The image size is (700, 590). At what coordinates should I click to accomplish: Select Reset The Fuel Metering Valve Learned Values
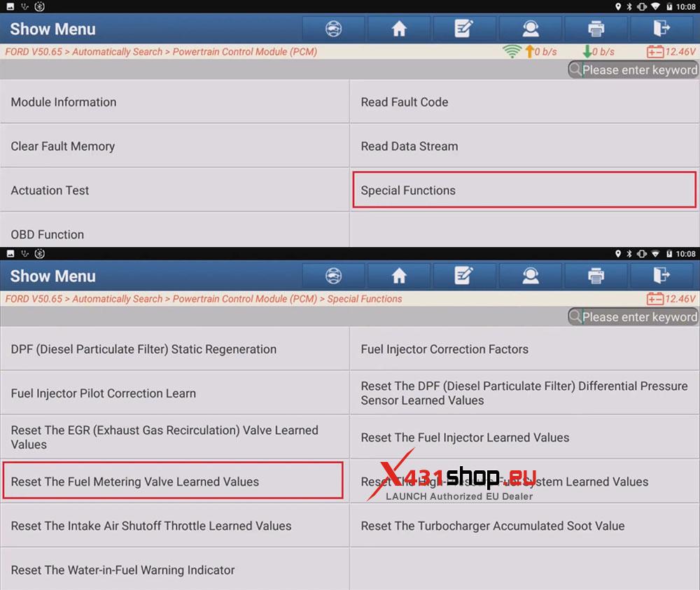point(173,481)
